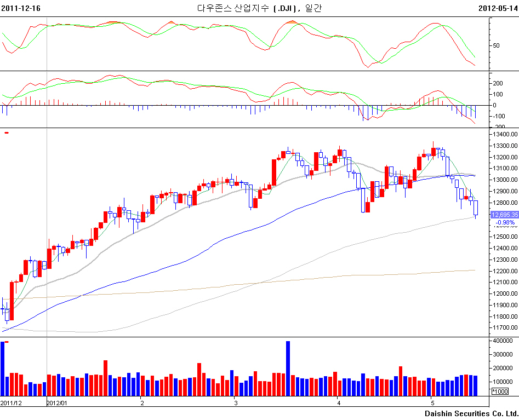Screen dimensions: 519x420
Task: Select the highlighted 12,695.35 current price tag
Action: click(504, 215)
